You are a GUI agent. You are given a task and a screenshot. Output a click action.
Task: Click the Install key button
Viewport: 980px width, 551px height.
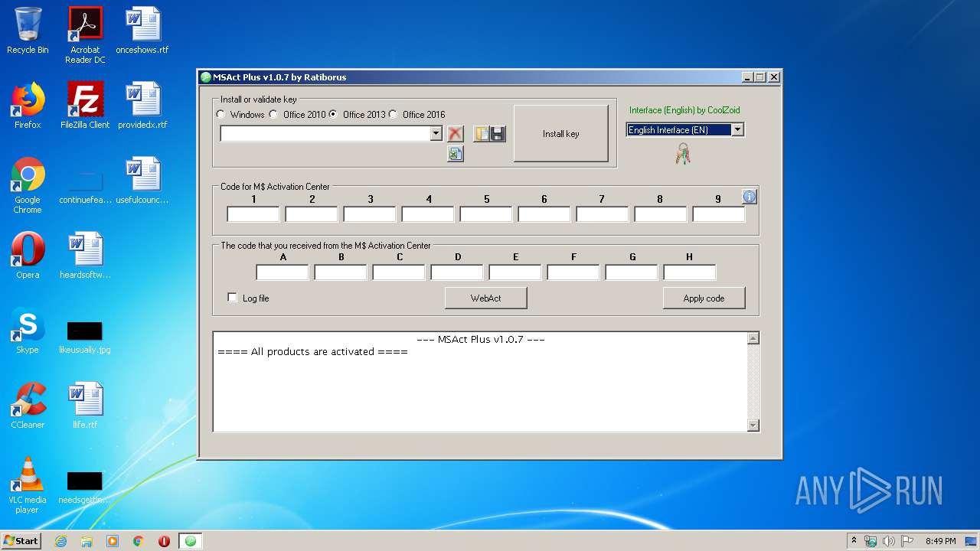point(561,134)
